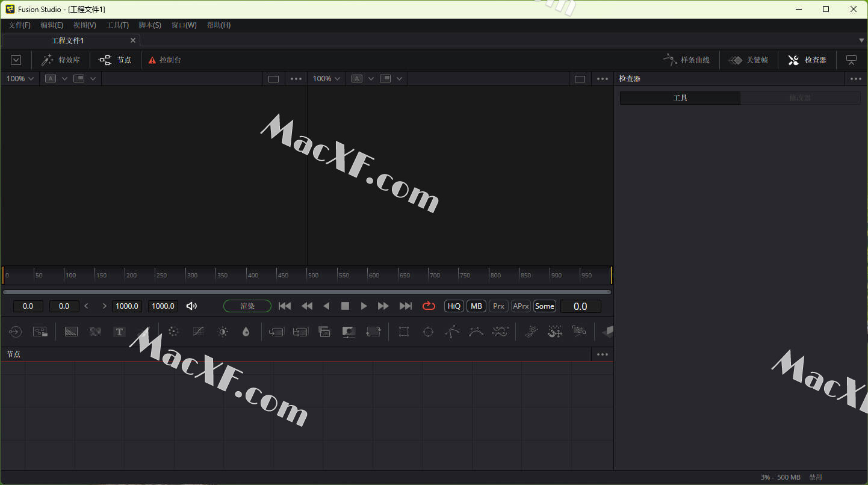Toggle single viewer layout in the right viewer
The width and height of the screenshot is (868, 485).
click(x=580, y=79)
